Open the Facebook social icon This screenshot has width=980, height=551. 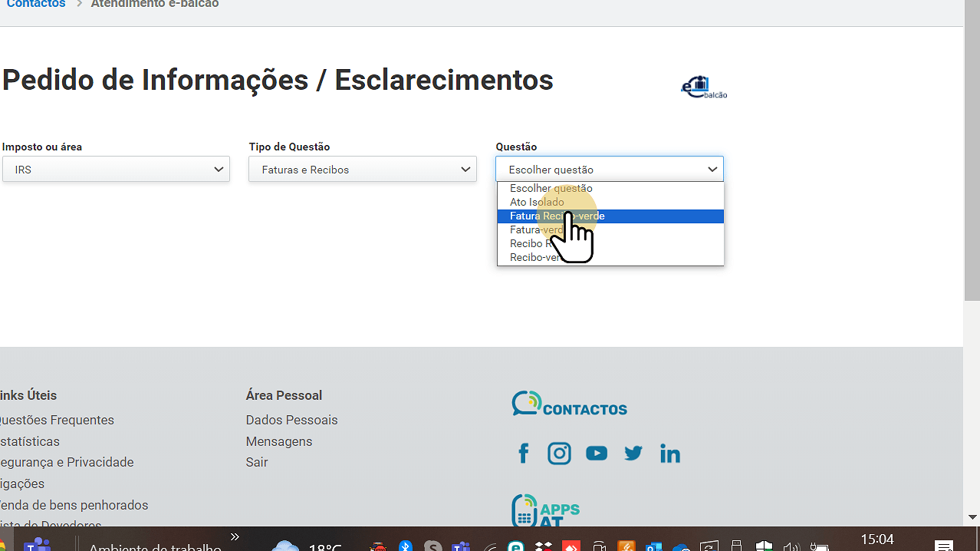pos(524,454)
